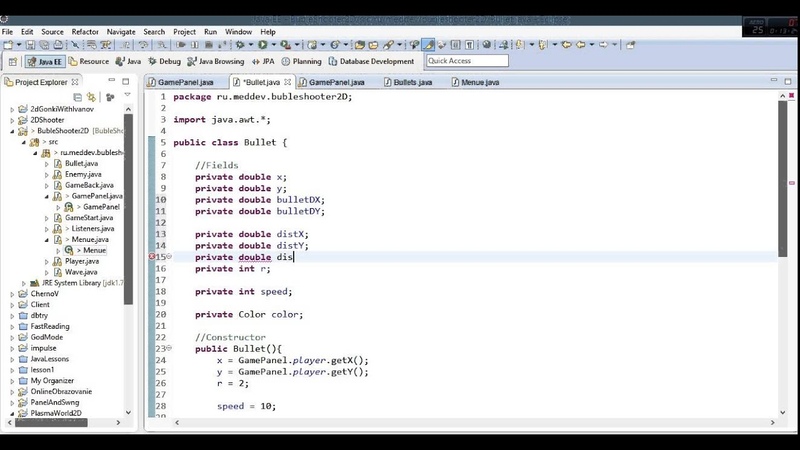Image resolution: width=800 pixels, height=450 pixels.
Task: Click the error marker on line 15
Action: pyautogui.click(x=152, y=257)
